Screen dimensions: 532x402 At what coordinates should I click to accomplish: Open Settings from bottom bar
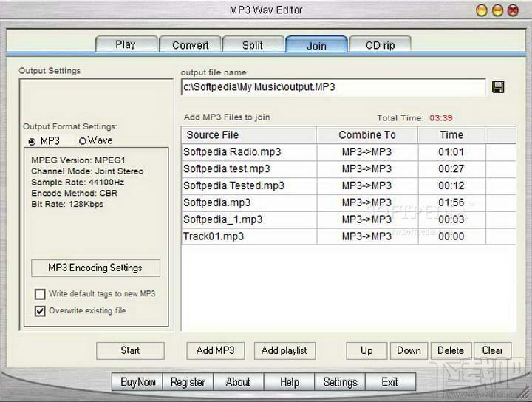pyautogui.click(x=340, y=382)
